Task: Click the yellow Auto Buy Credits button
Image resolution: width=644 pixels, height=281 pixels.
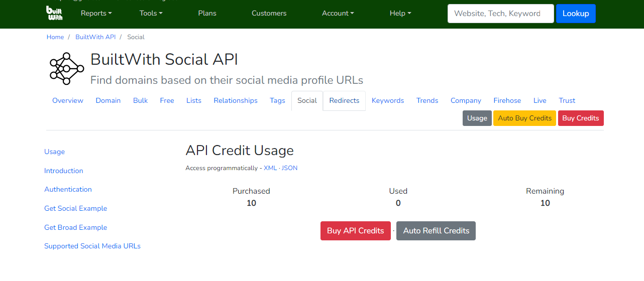Action: click(524, 118)
